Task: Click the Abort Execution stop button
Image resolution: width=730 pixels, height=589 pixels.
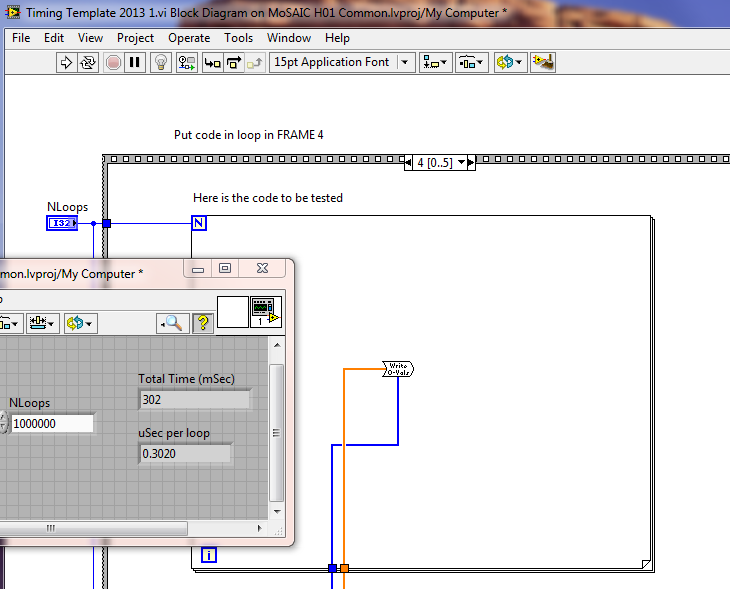Action: click(113, 62)
